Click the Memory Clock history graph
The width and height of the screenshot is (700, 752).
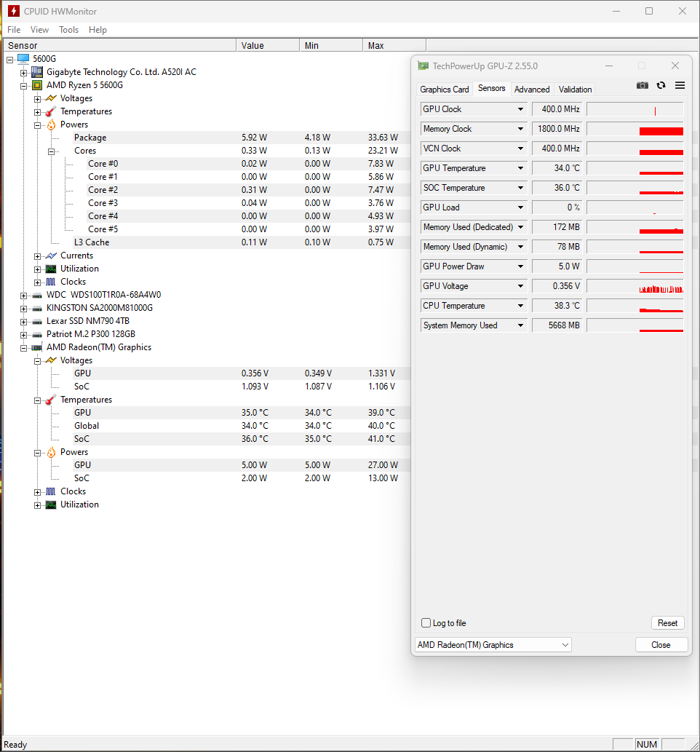(x=635, y=129)
